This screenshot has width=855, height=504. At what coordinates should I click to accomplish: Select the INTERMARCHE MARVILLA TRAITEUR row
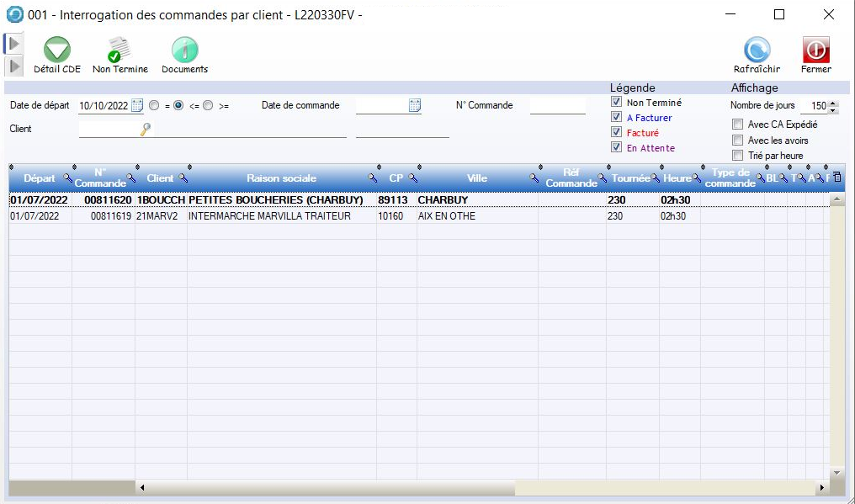(x=269, y=216)
